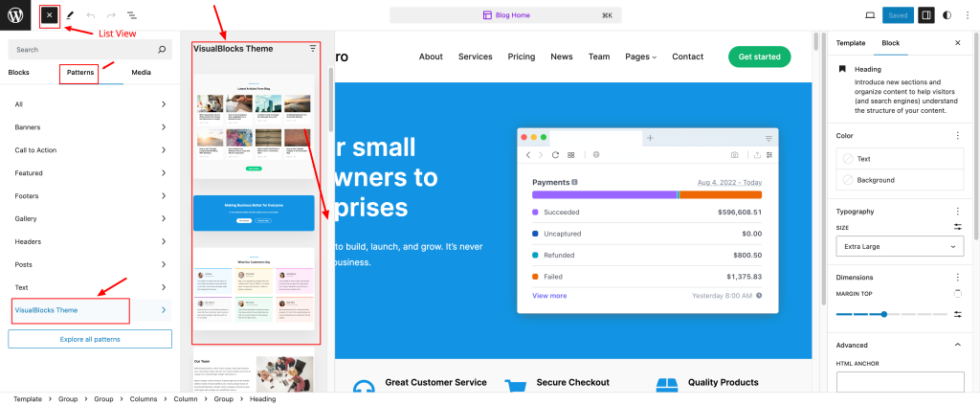Switch to the Block tab
Viewport: 980px width, 405px height.
(891, 43)
